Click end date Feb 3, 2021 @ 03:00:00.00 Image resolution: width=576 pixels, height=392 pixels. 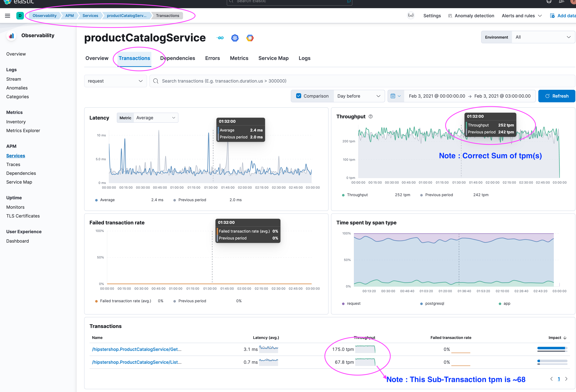[502, 96]
